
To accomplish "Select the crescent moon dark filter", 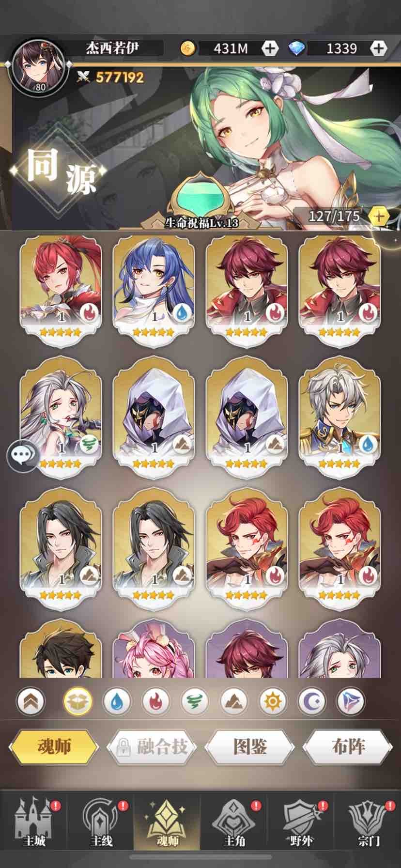I will [311, 701].
